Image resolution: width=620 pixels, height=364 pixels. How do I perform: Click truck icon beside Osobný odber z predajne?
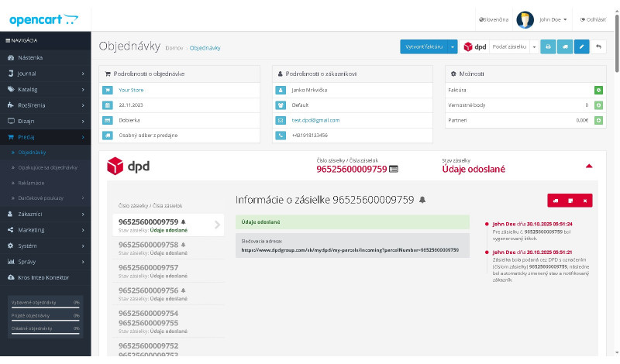click(x=108, y=136)
